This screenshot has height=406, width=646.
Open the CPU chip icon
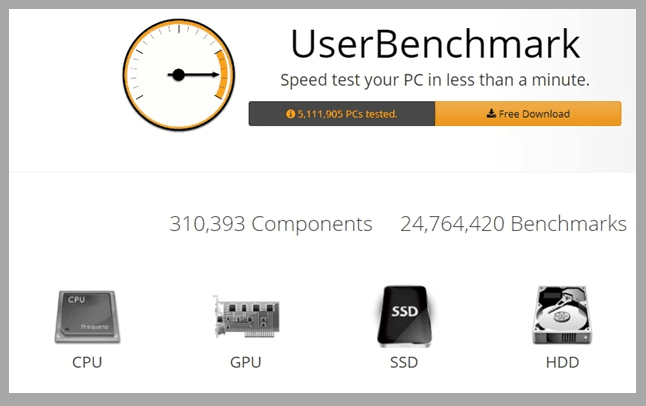coord(87,315)
